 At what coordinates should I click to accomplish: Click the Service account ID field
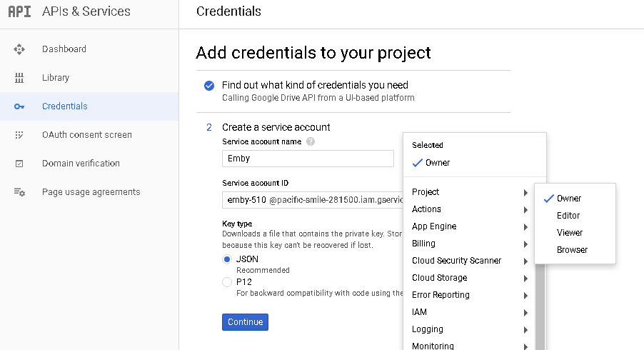[313, 200]
